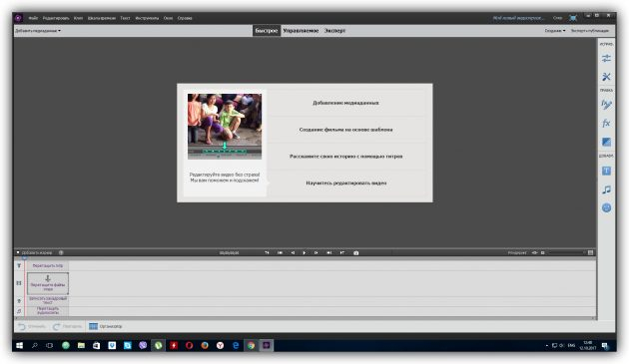Select Добавление медиаданных in welcome dialog
Screen dimensions: 629x364
point(345,103)
